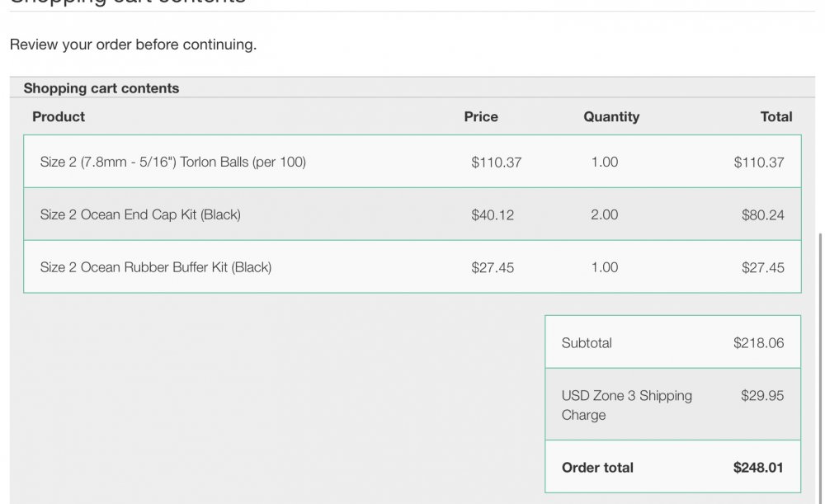This screenshot has width=825, height=504.
Task: Click the Shopping cart contents panel title
Action: pyautogui.click(x=101, y=88)
